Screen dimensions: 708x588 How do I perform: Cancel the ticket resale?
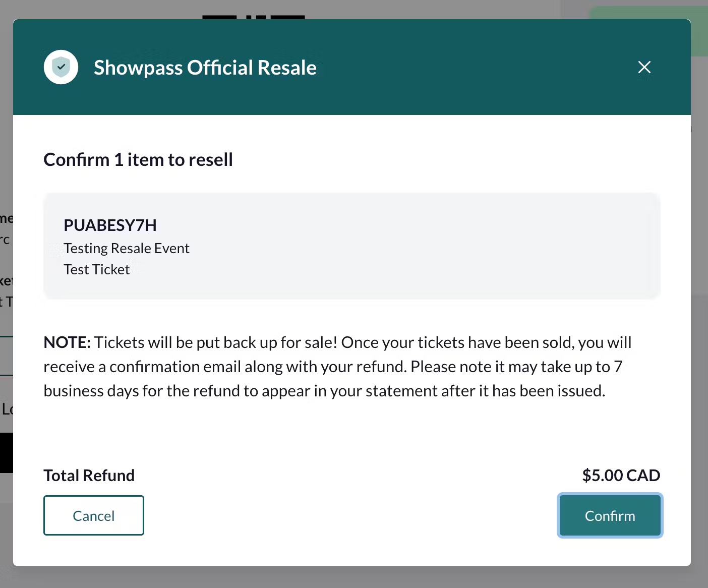tap(94, 515)
